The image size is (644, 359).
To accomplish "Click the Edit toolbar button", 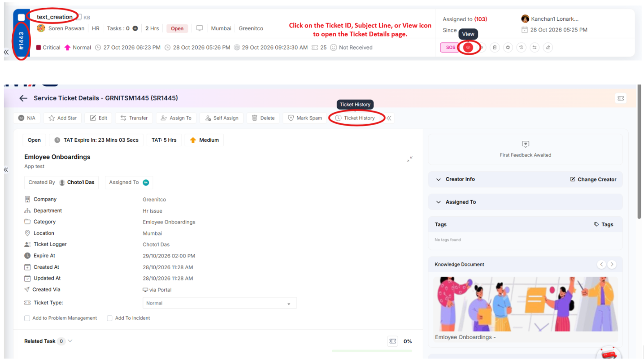I will coord(99,118).
